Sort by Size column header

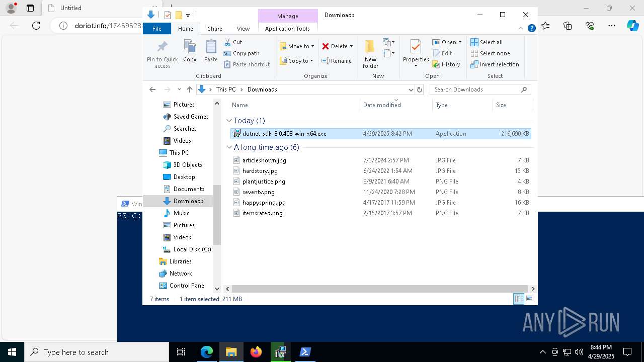(512, 105)
